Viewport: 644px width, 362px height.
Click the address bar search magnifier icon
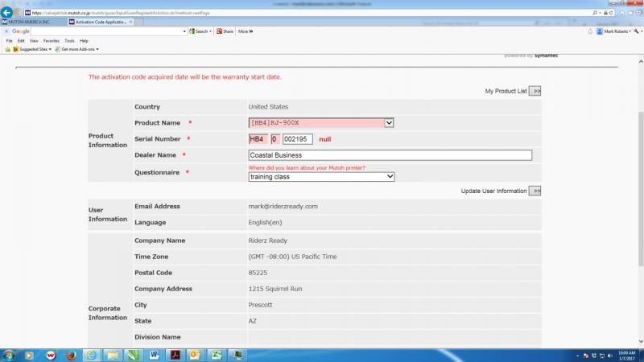click(x=595, y=13)
